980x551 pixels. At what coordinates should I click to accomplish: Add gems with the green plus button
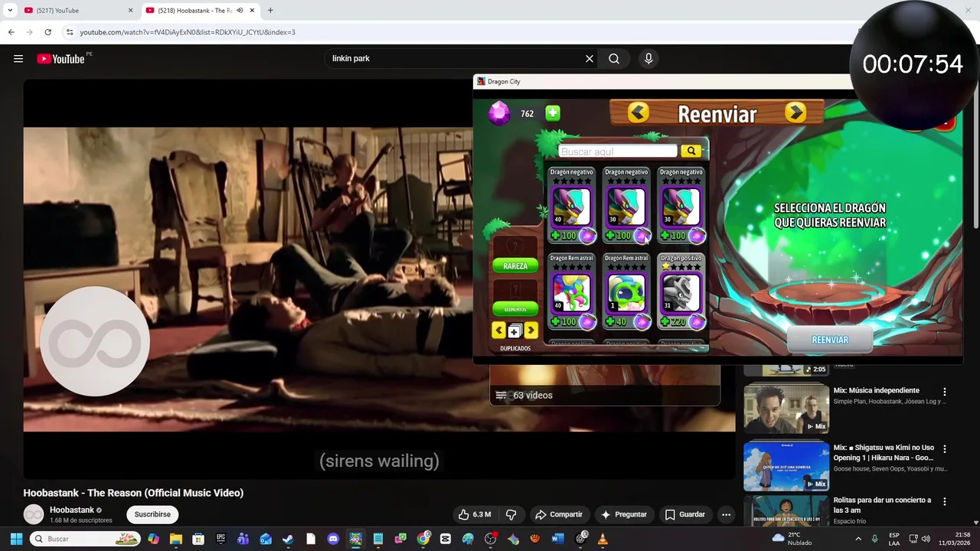pos(553,113)
